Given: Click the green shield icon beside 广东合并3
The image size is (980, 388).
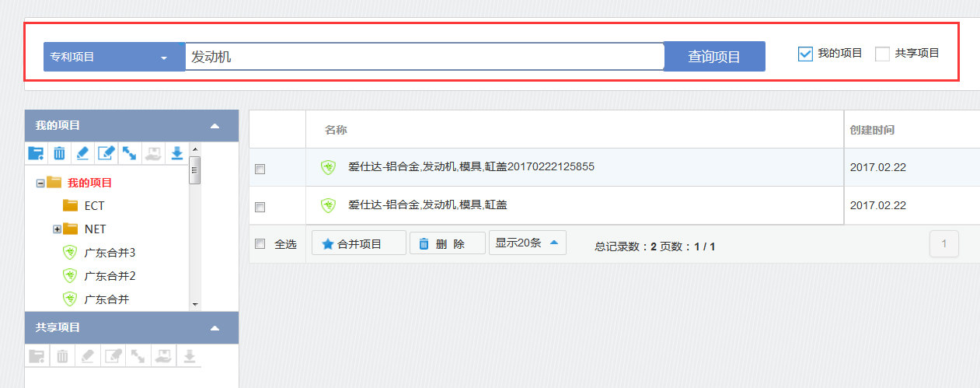Looking at the screenshot, I should [x=70, y=253].
